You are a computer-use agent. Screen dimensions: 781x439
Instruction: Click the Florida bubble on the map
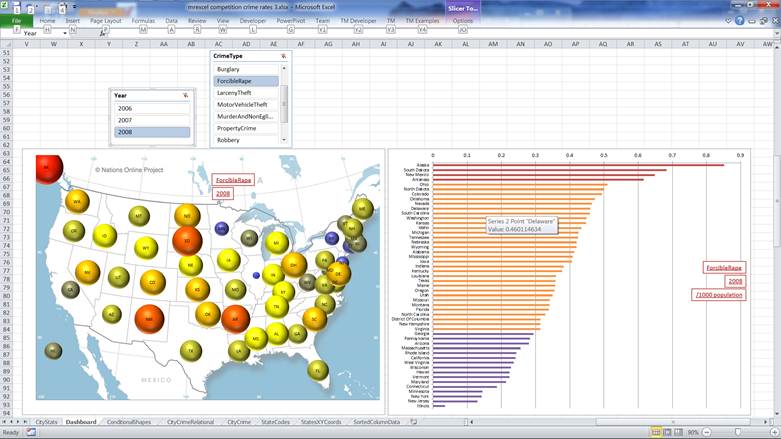point(318,369)
